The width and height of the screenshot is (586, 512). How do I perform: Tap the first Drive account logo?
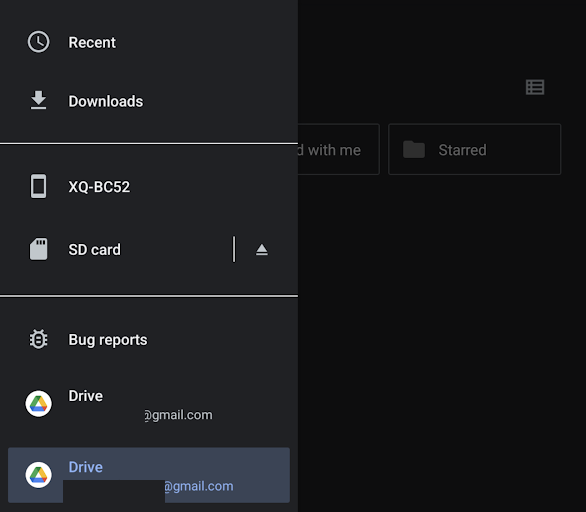[x=38, y=404]
